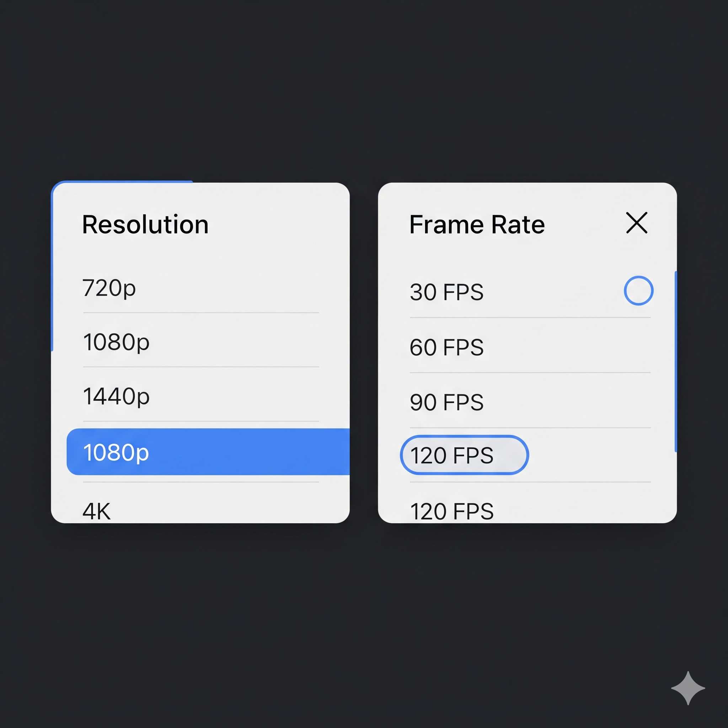Click the Frame Rate panel heading
Screen dimensions: 728x728
point(477,225)
